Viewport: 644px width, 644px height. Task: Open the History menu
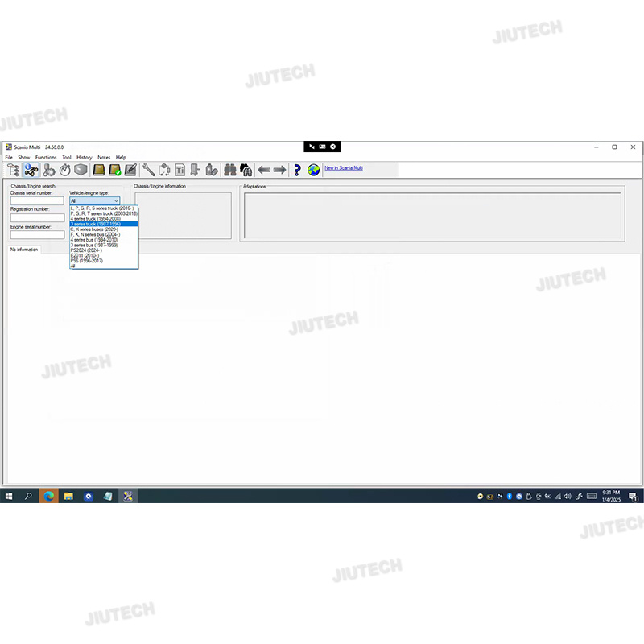tap(84, 157)
